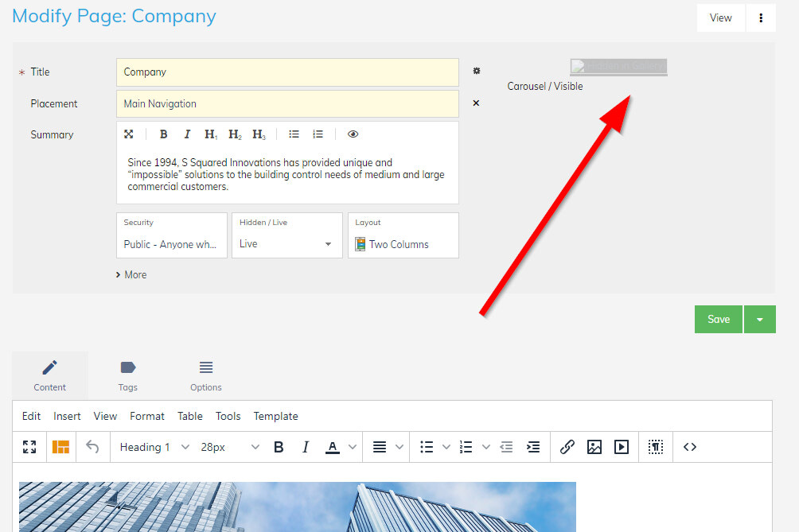Click the undo arrow in editor toolbar
Screen dimensions: 799x532
point(92,447)
